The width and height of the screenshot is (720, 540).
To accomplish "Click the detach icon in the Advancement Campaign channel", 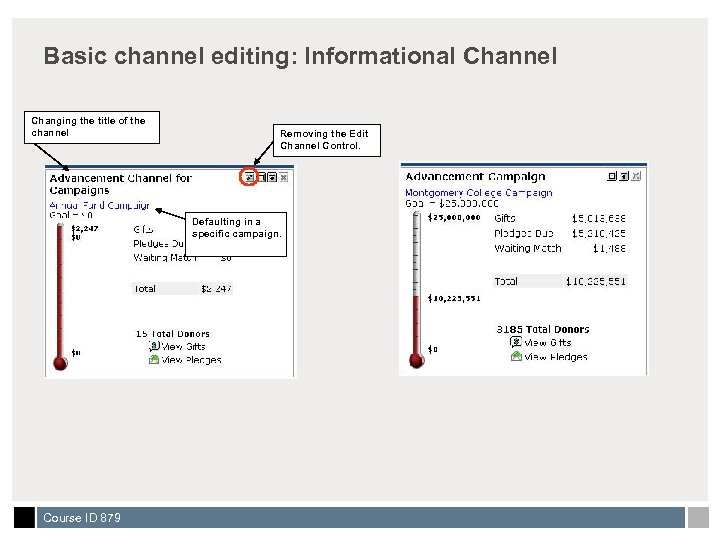I will tap(624, 176).
